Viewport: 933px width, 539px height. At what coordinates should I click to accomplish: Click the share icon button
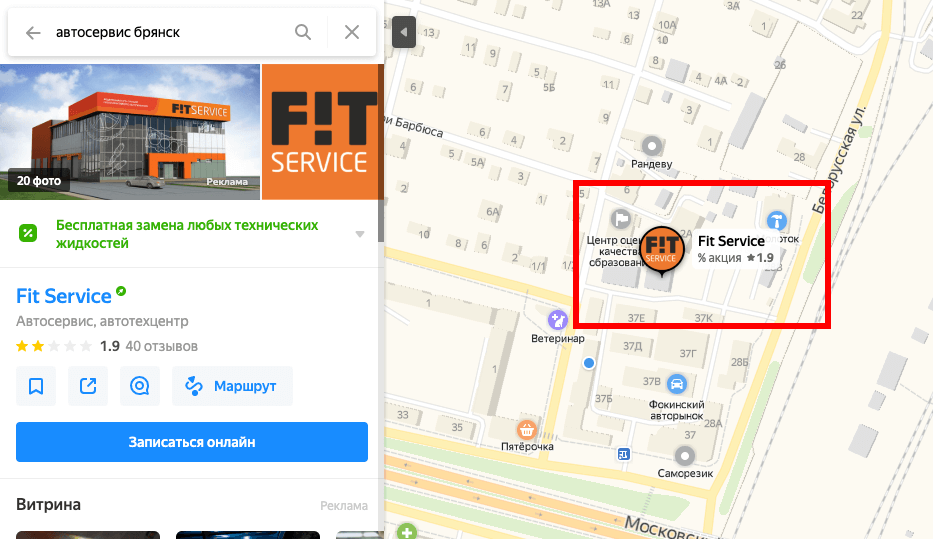[87, 386]
